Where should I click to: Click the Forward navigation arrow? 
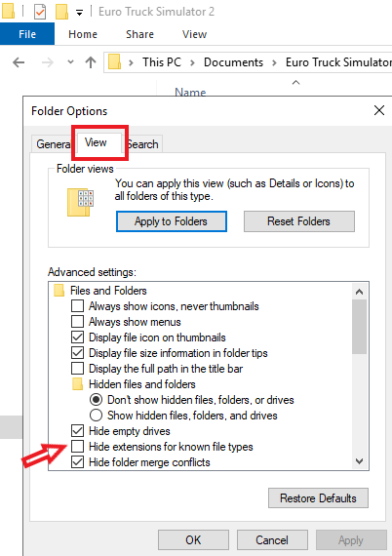click(x=48, y=62)
